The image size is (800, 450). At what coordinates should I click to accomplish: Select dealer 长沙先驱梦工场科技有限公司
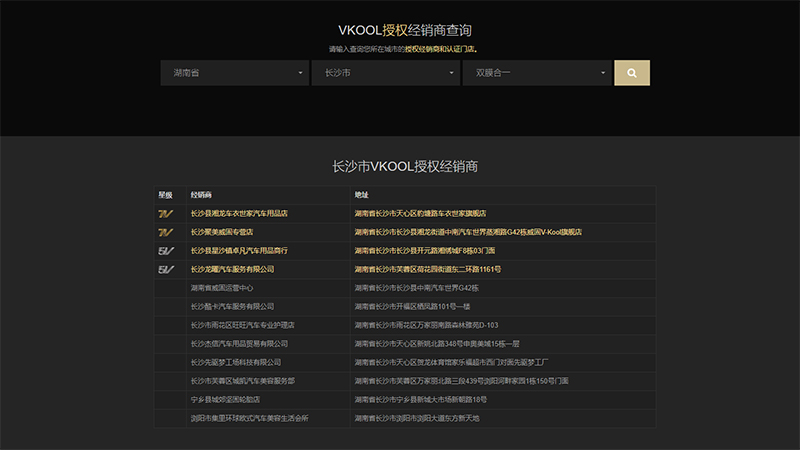pos(236,362)
